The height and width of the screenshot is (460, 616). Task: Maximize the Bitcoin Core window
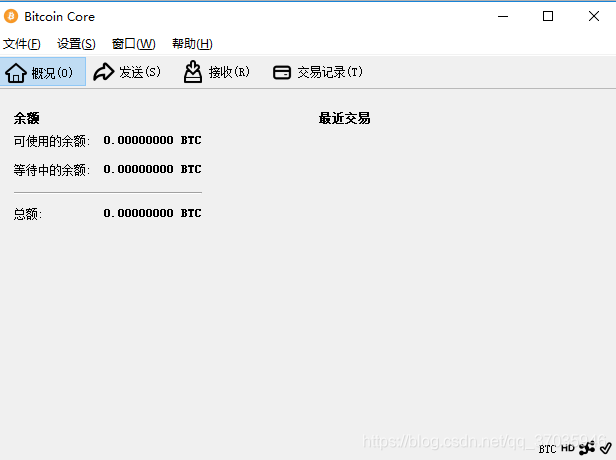pos(548,16)
